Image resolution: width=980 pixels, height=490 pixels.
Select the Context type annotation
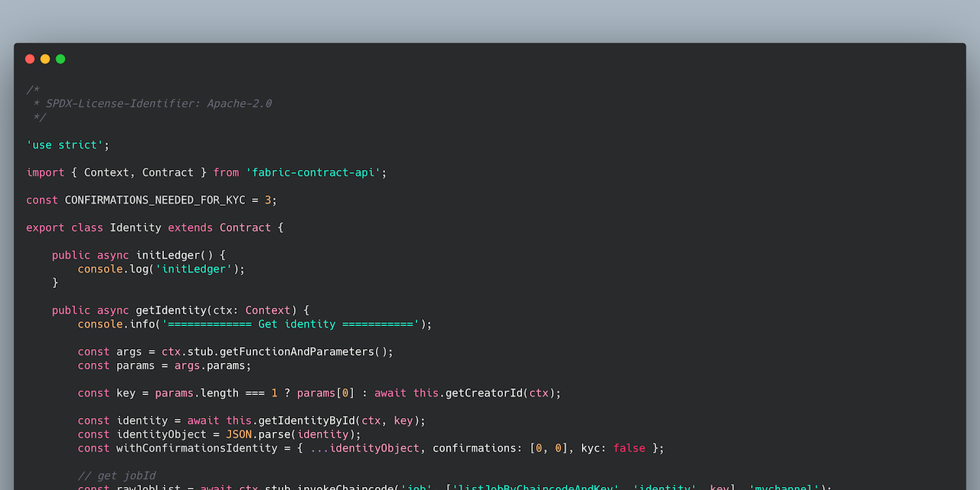267,310
